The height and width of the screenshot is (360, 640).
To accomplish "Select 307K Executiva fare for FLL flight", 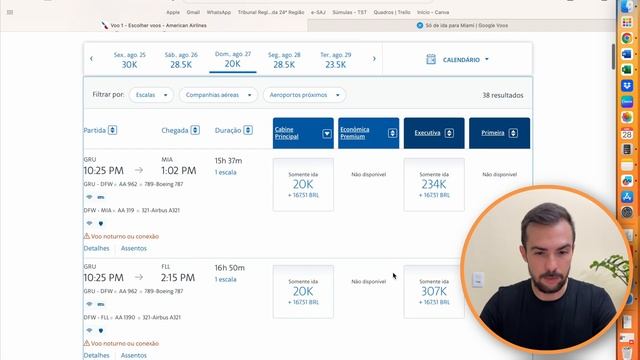I will click(434, 291).
